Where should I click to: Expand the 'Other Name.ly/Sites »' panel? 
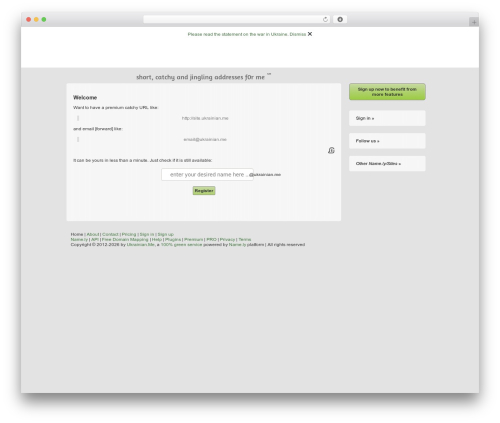tap(387, 164)
